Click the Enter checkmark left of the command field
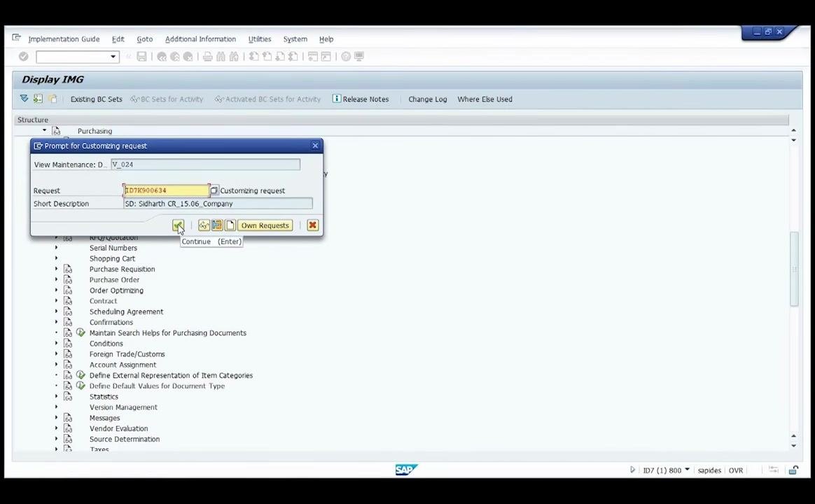Image resolution: width=815 pixels, height=504 pixels. [23, 57]
